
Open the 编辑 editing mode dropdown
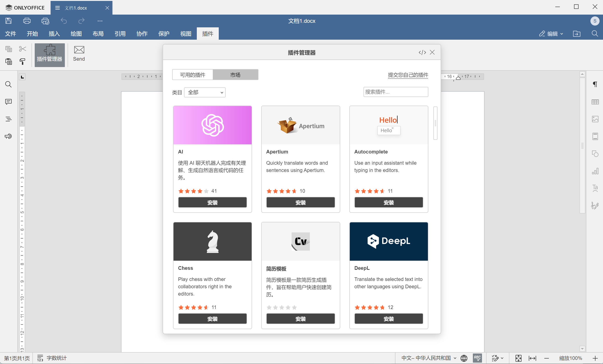tap(551, 34)
